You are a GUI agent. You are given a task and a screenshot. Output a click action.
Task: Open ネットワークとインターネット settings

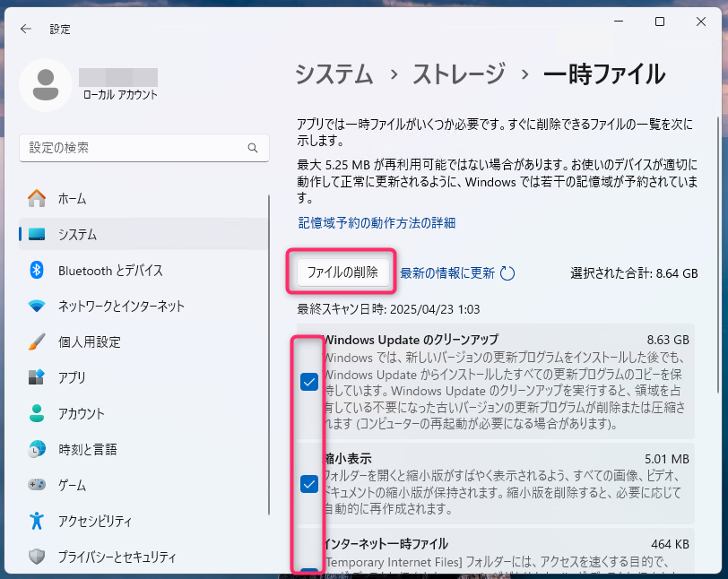click(x=143, y=306)
